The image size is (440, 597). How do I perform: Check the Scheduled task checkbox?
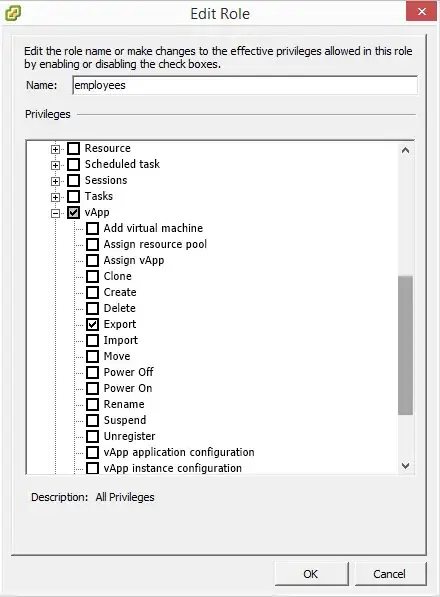click(x=73, y=164)
